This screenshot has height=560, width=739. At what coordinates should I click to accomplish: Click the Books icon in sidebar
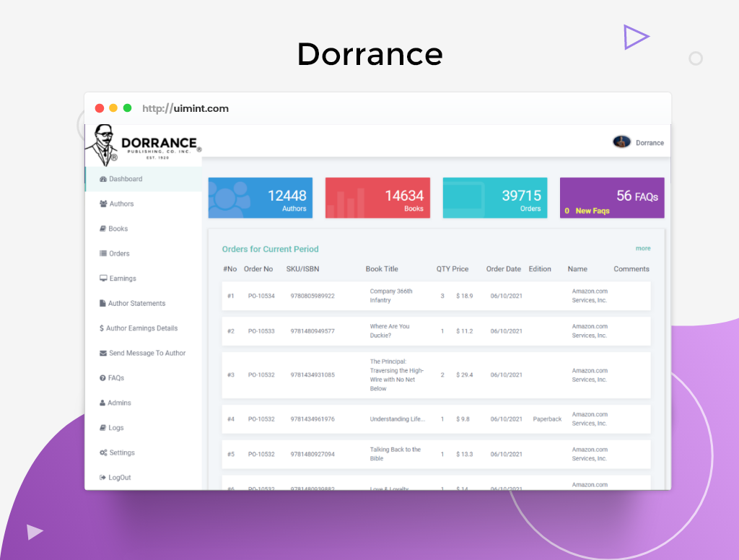(103, 229)
